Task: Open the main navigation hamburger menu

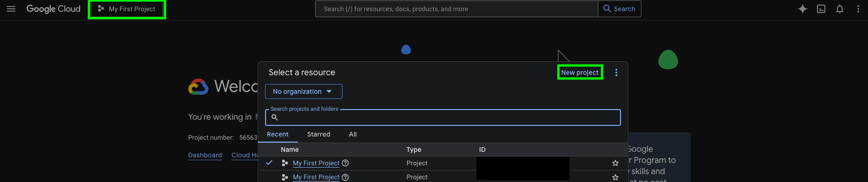Action: click(11, 9)
